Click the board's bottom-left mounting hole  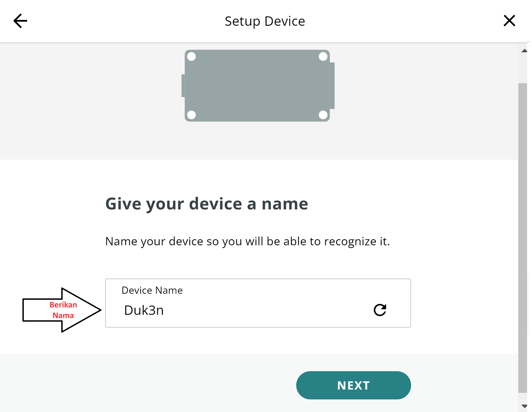(191, 115)
